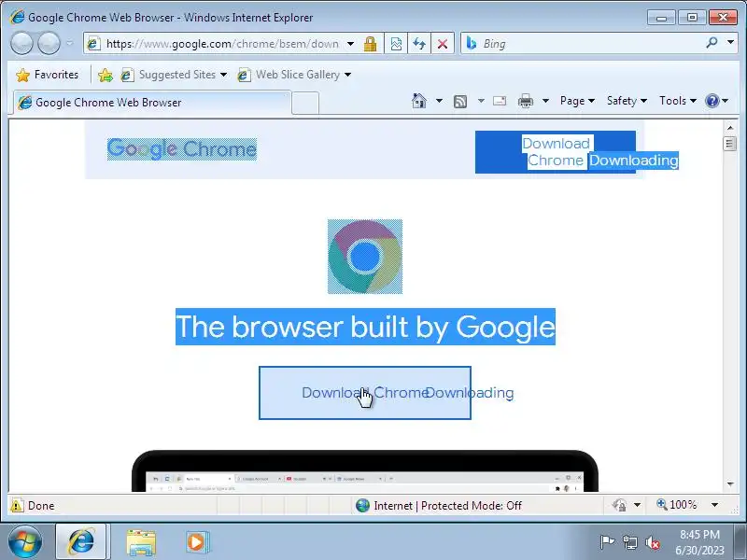Minimize the Internet Explorer window
This screenshot has width=747, height=560.
point(661,18)
